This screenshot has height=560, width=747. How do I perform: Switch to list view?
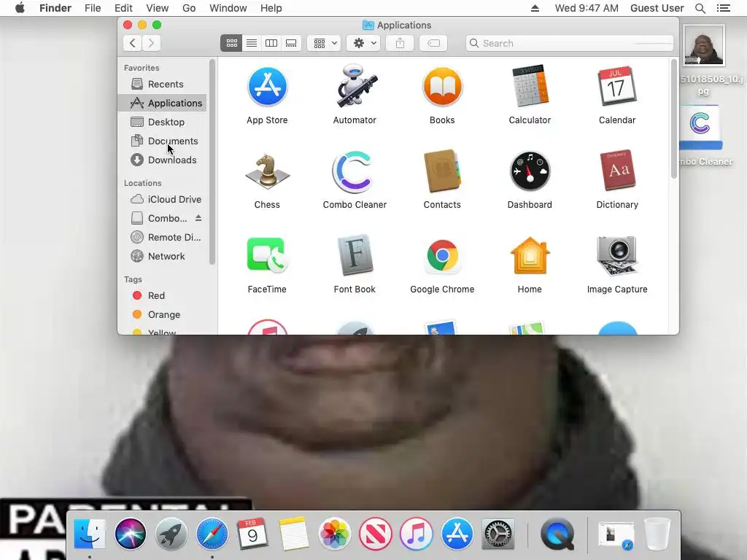[252, 43]
